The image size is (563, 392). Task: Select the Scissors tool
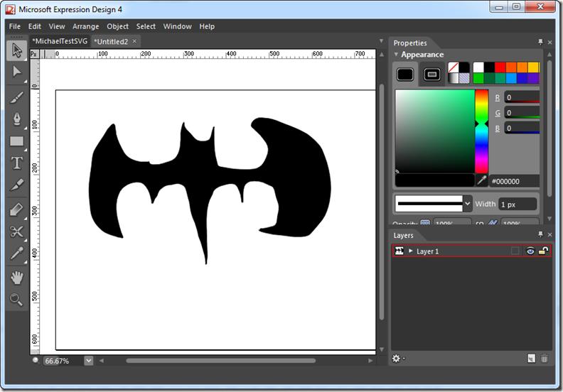click(x=16, y=232)
